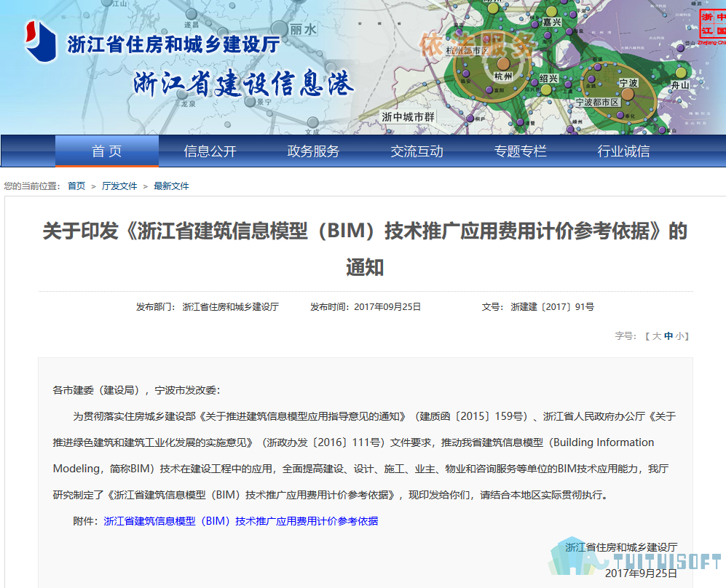Click the signature date 2017年9月25日
This screenshot has width=726, height=588.
[641, 573]
